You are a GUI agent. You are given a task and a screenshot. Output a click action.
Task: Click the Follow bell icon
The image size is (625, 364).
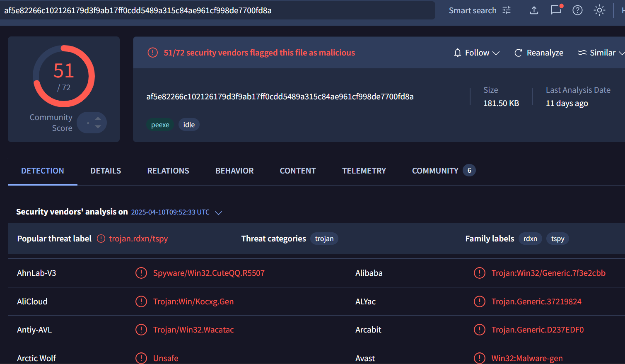click(x=458, y=53)
